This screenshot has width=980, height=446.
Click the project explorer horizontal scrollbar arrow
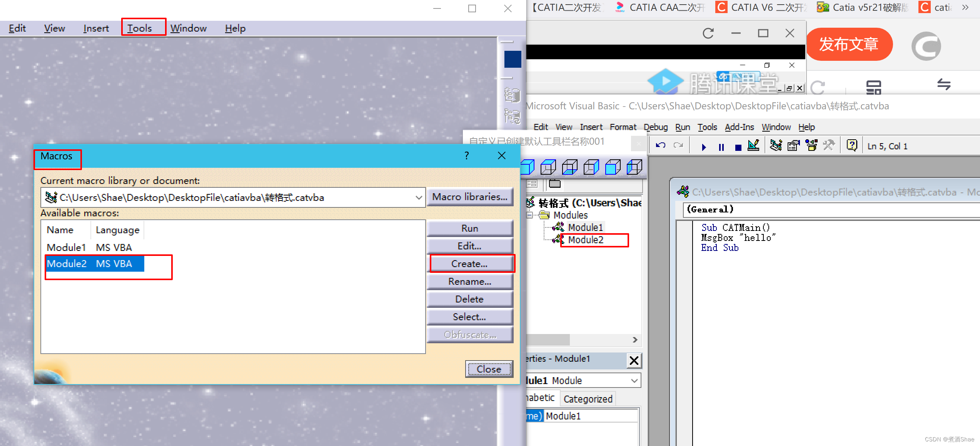coord(635,340)
